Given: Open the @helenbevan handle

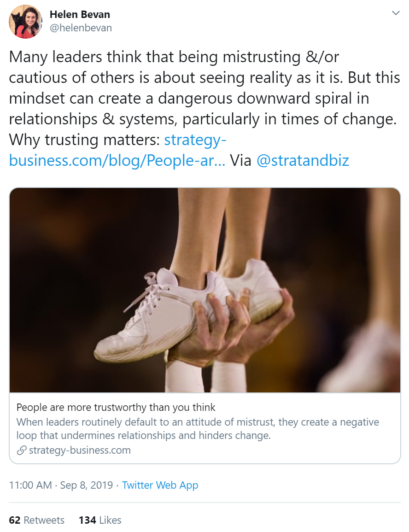Looking at the screenshot, I should pyautogui.click(x=81, y=28).
